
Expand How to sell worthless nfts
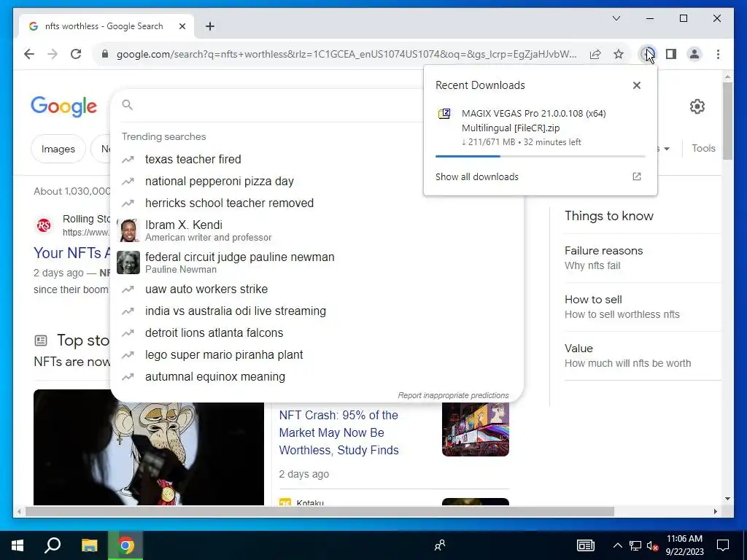point(642,307)
